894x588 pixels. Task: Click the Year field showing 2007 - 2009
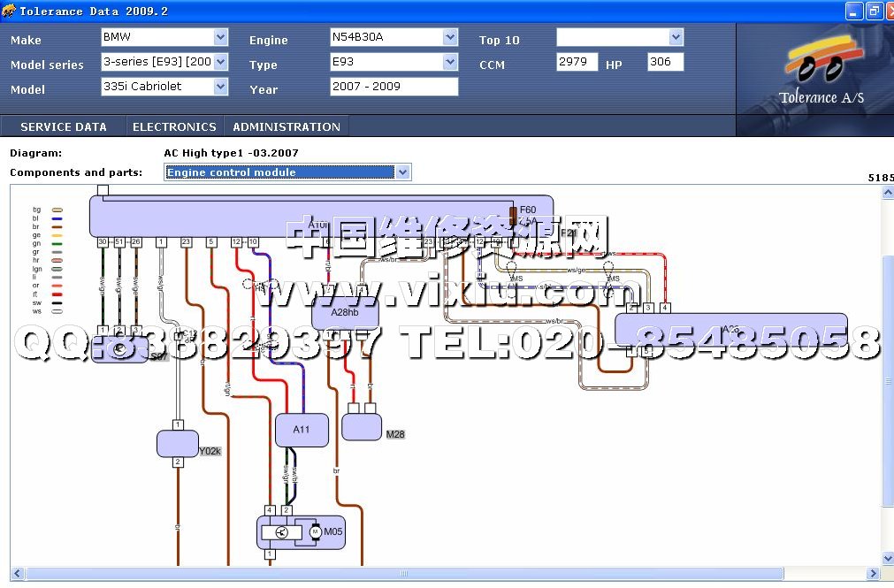[x=394, y=87]
